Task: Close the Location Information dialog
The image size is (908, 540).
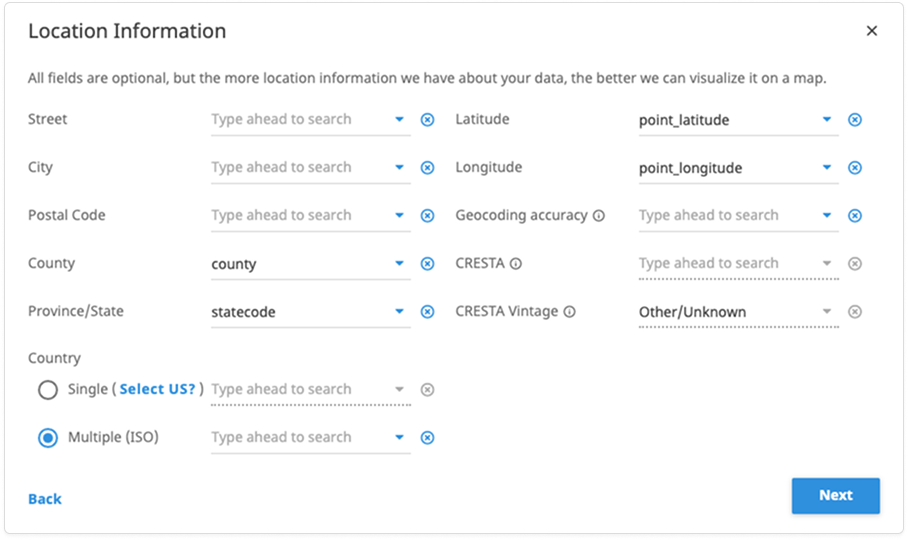Action: (872, 31)
